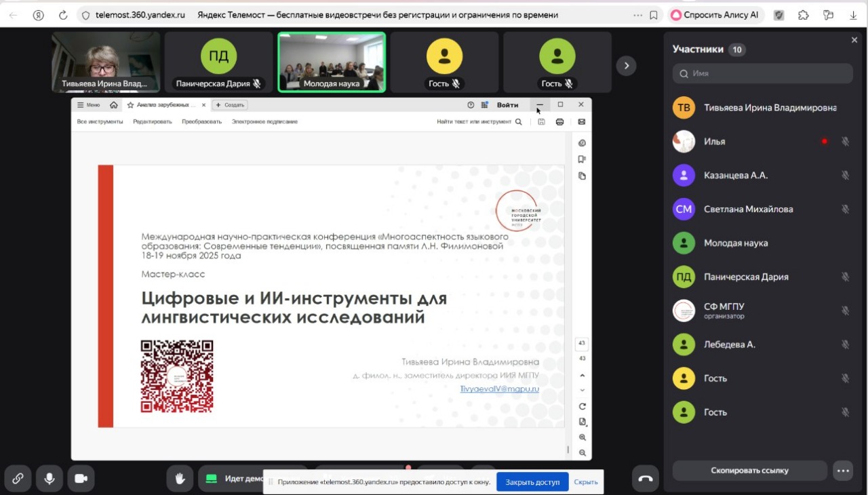Open Спросить Алису AI browser assistant
The height and width of the screenshot is (495, 868).
(716, 15)
